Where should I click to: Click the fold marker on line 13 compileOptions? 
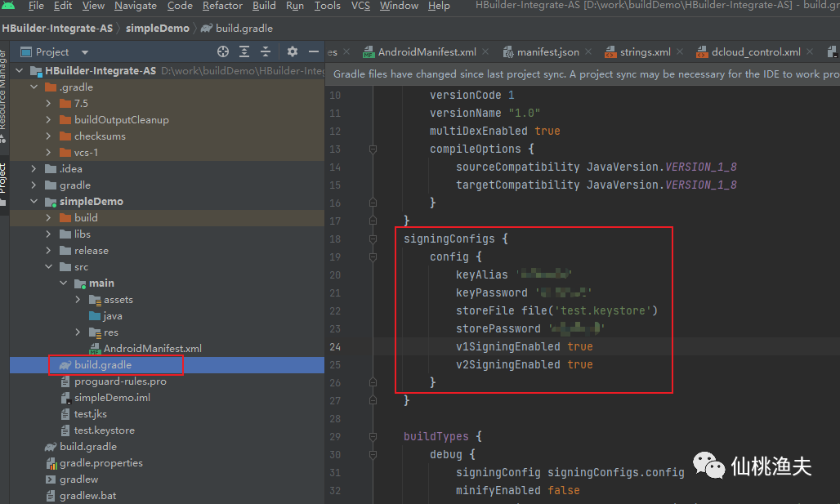tap(373, 149)
